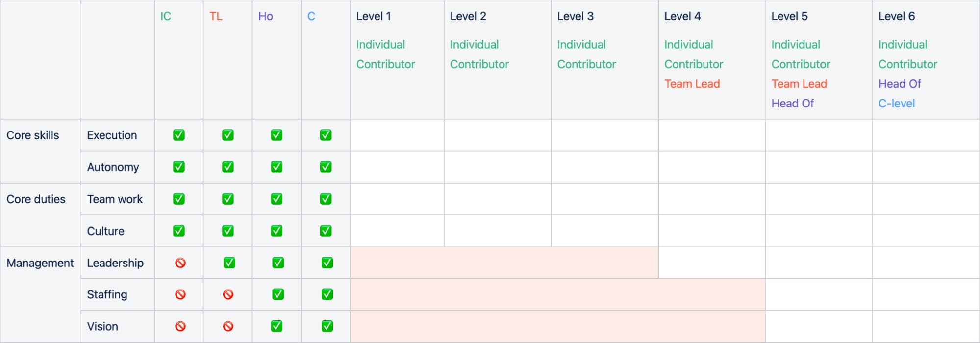The height and width of the screenshot is (343, 980).
Task: Click the Vision prohibited icon under IC
Action: pyautogui.click(x=180, y=326)
